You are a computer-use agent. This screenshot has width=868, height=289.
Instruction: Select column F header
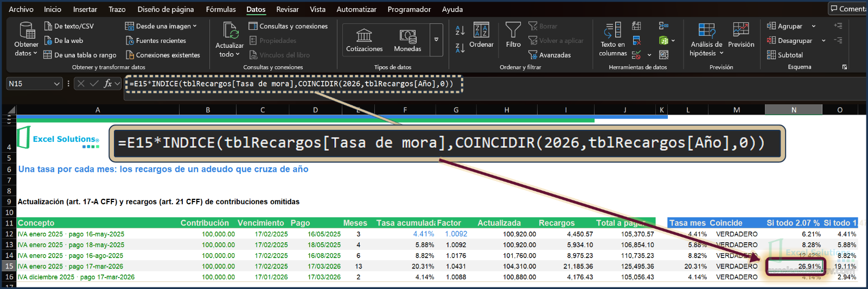pos(405,110)
